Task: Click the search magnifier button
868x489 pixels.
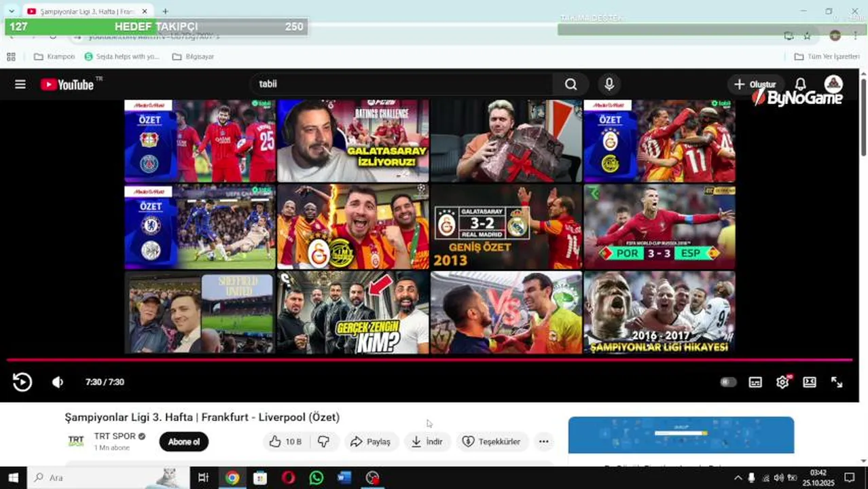Action: (x=571, y=84)
